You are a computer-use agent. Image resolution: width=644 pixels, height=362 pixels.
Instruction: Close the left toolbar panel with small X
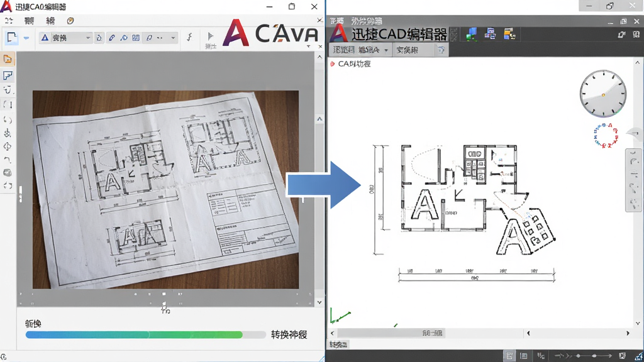pyautogui.click(x=320, y=47)
